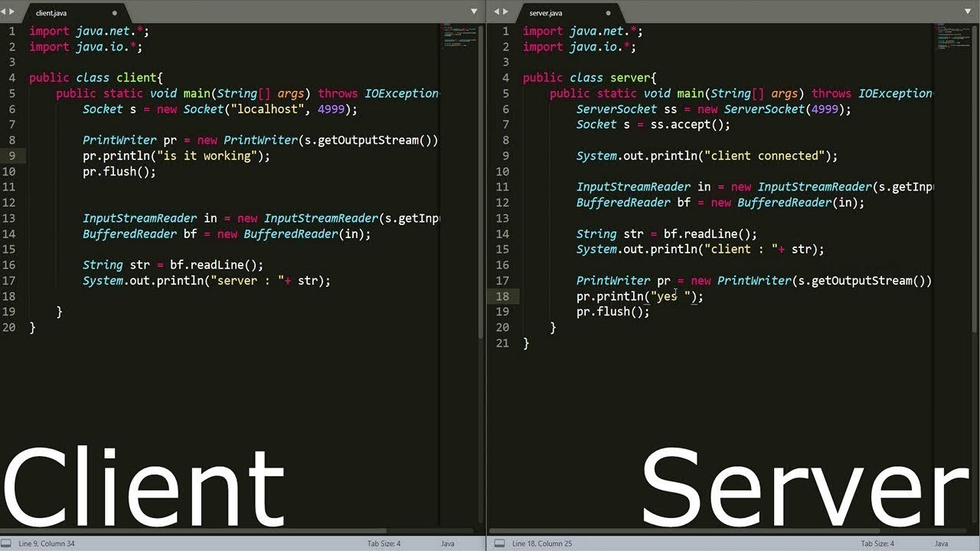This screenshot has height=551, width=980.
Task: Click 'import java.net.*;' in client.java
Action: [89, 31]
